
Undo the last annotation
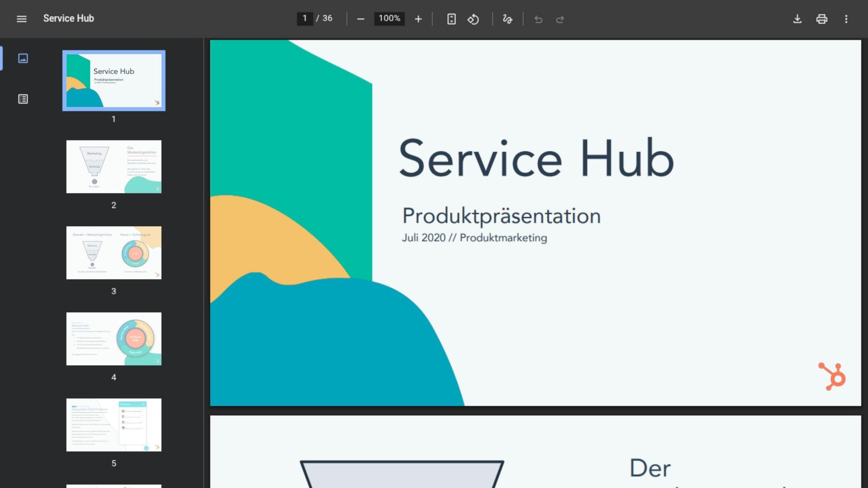pyautogui.click(x=538, y=19)
